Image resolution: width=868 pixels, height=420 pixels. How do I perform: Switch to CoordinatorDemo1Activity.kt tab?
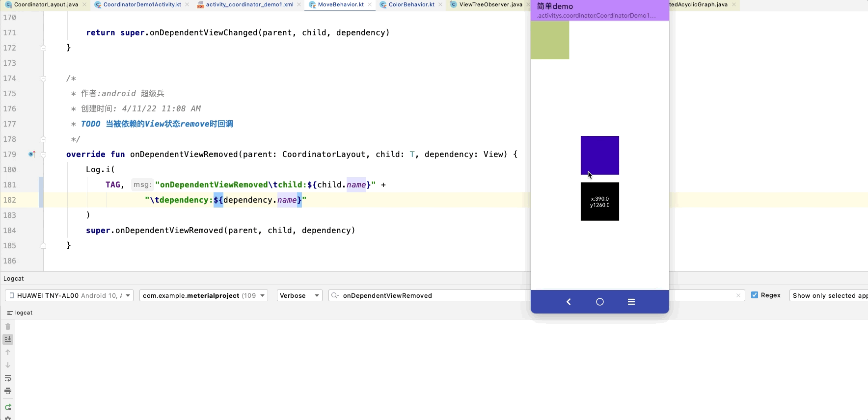(x=142, y=4)
